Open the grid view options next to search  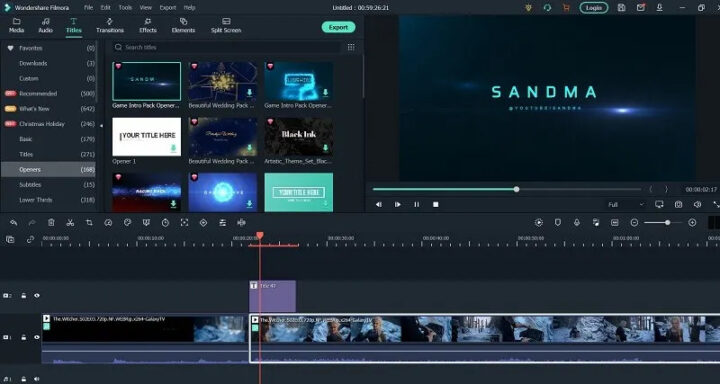[x=351, y=47]
